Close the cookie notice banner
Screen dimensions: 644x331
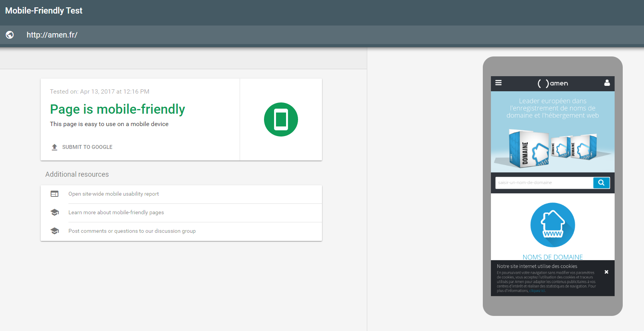(607, 272)
